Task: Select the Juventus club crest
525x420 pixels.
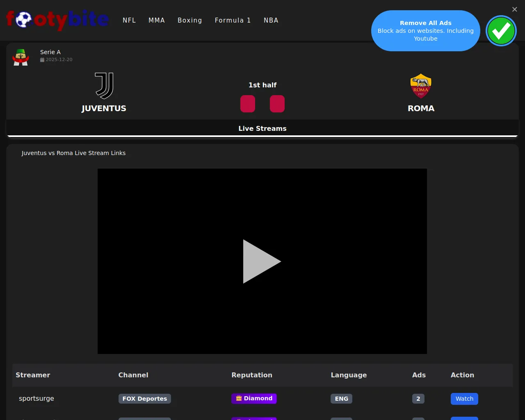Action: 104,86
